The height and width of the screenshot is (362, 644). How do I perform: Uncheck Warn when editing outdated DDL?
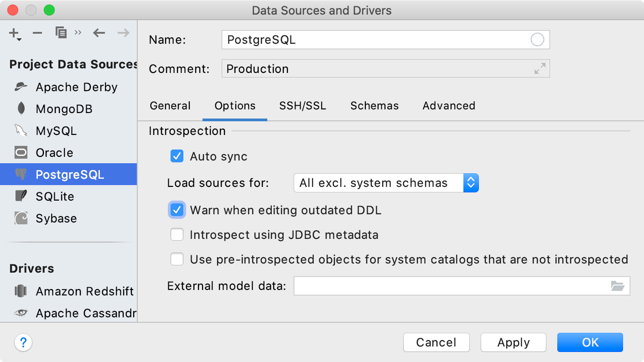point(177,210)
